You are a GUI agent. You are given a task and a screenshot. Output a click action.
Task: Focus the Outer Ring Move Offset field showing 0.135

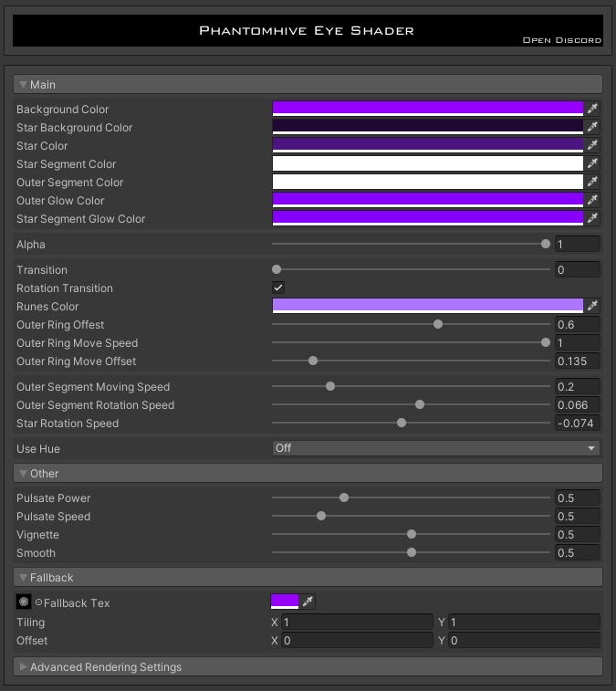[x=578, y=361]
